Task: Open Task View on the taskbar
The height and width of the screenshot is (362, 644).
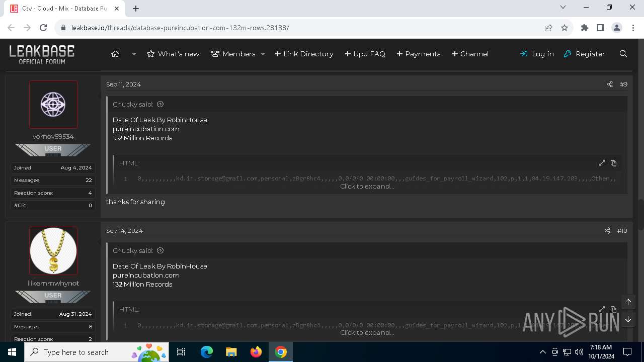Action: (181, 352)
